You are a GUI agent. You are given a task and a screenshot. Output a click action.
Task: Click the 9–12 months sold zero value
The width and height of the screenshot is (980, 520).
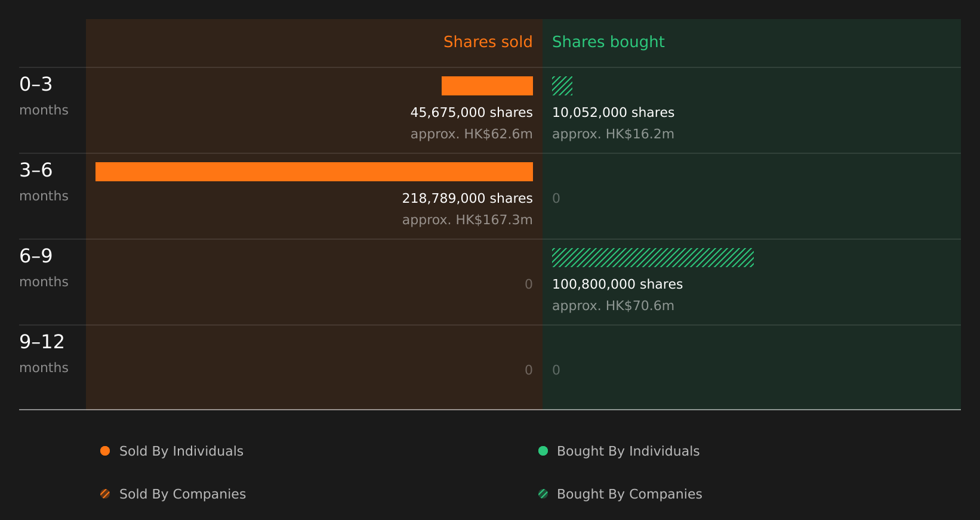529,370
